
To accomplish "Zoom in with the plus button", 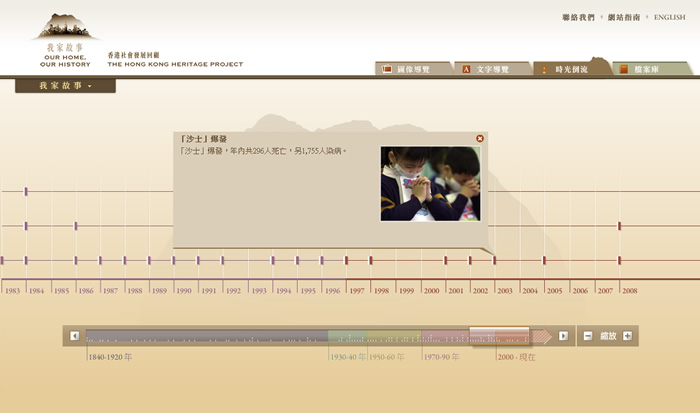I will pos(627,336).
